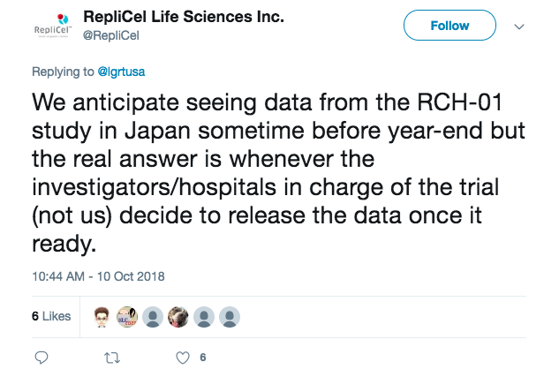
Task: Follow RepliCel Life Sciences Inc.
Action: click(x=449, y=26)
